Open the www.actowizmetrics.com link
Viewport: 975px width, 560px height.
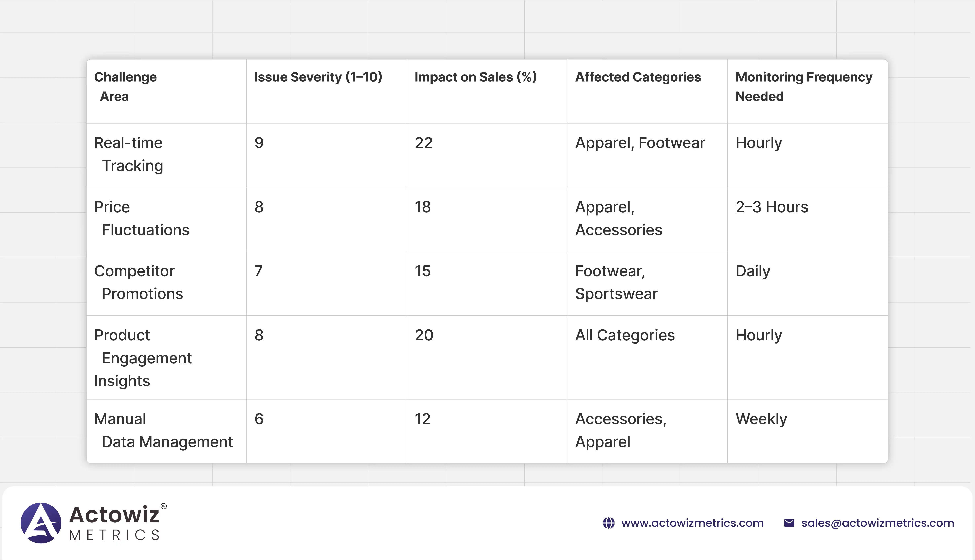coord(692,523)
